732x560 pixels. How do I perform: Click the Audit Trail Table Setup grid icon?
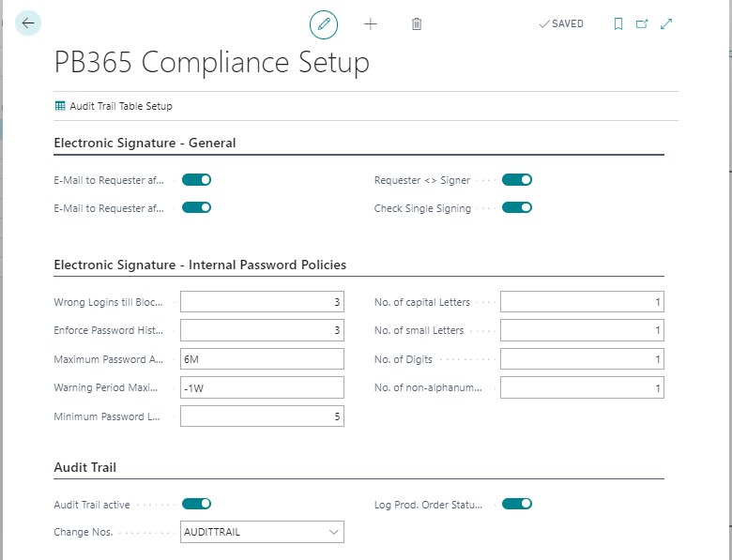[60, 106]
